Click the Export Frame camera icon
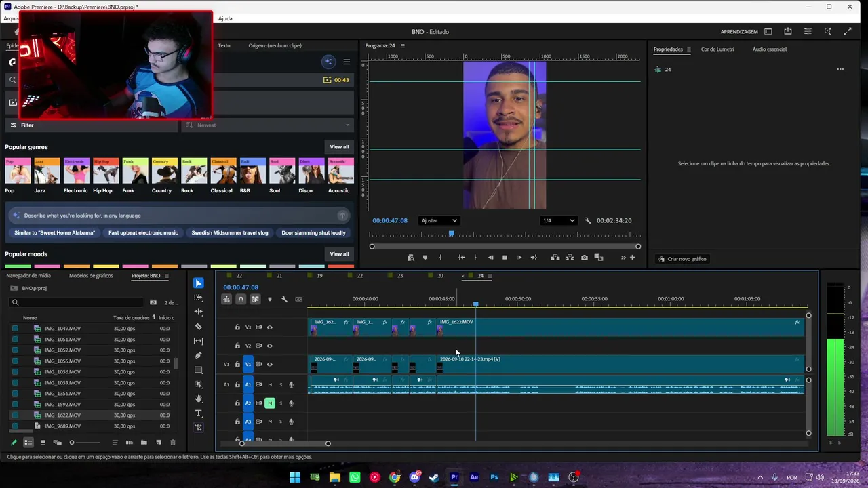Image resolution: width=868 pixels, height=488 pixels. pos(585,258)
